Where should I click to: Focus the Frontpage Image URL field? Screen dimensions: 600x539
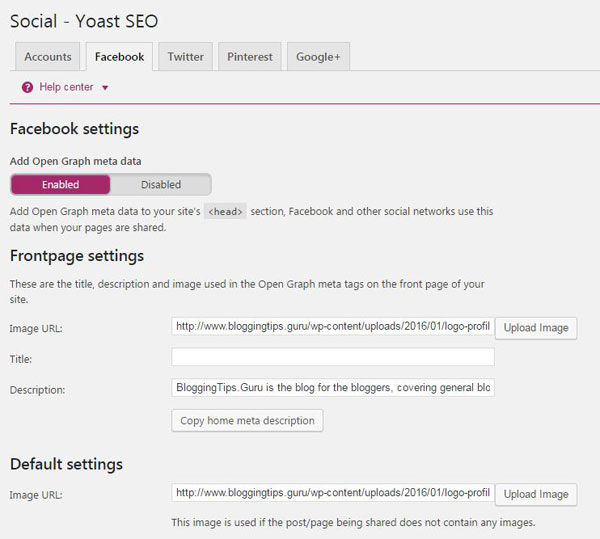tap(333, 326)
